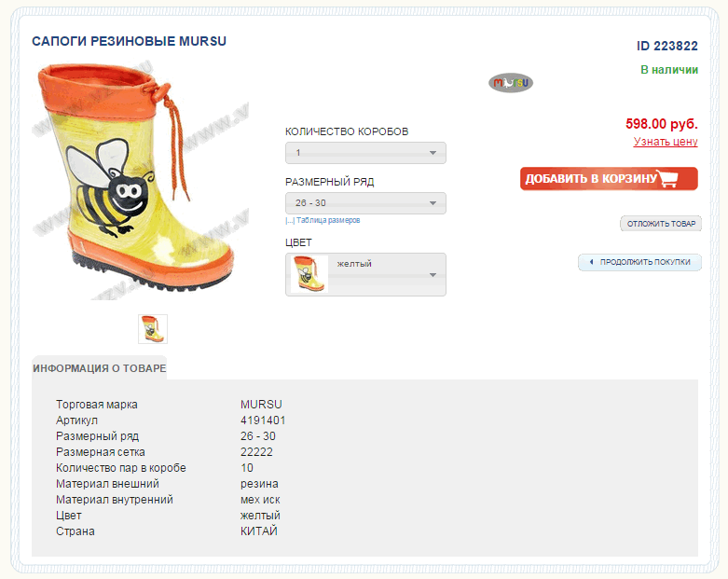Open the Цвет dropdown arrow
Screen dimensions: 728x579
point(433,275)
